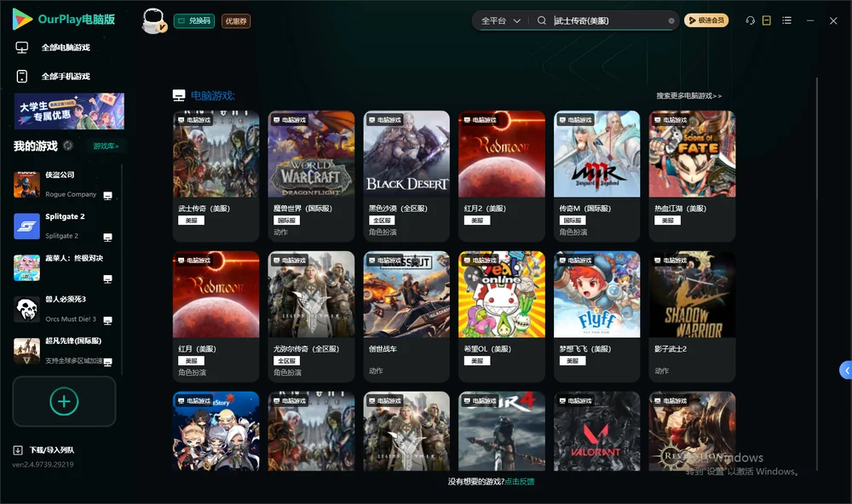Select 超凡先锋(国际服) in my games
The width and height of the screenshot is (852, 504).
pyautogui.click(x=63, y=351)
